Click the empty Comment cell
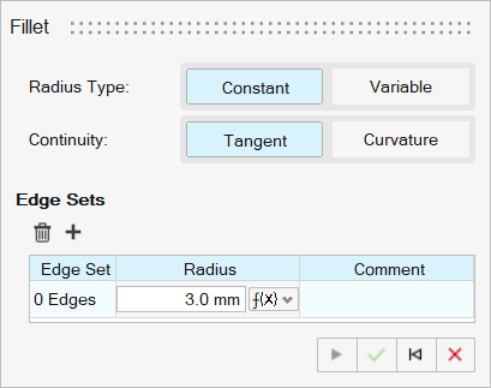The height and width of the screenshot is (388, 491). click(x=387, y=299)
